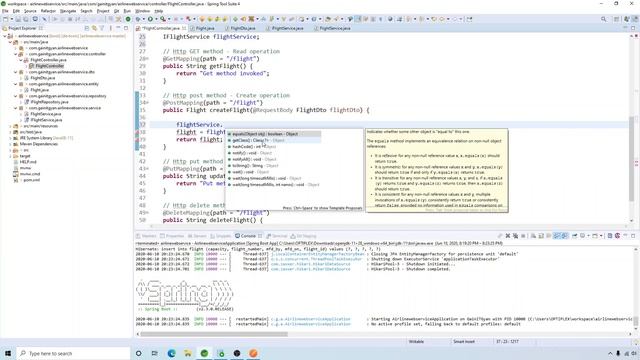Expand the JRE System Library node
Screen dimensions: 640x360
tap(10, 138)
